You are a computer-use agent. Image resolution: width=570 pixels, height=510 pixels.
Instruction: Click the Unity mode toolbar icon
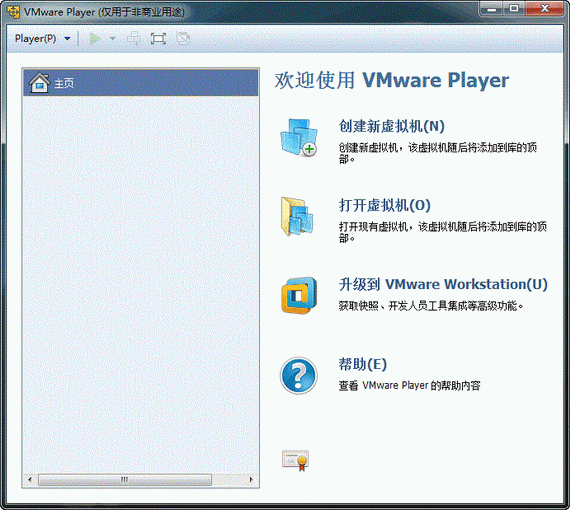tap(183, 39)
